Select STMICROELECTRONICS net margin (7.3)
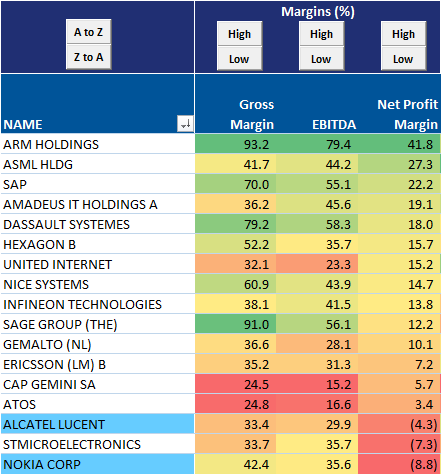 pyautogui.click(x=399, y=444)
